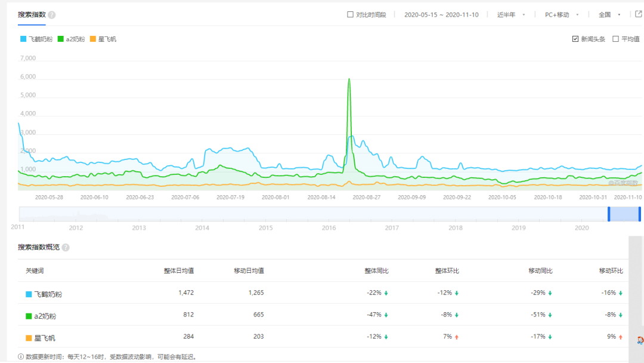
Task: Click 星飞帆 keyword in overview table
Action: pyautogui.click(x=44, y=338)
